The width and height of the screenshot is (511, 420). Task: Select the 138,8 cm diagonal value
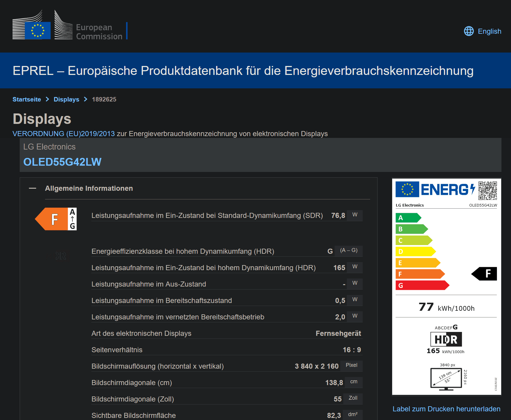(x=334, y=383)
